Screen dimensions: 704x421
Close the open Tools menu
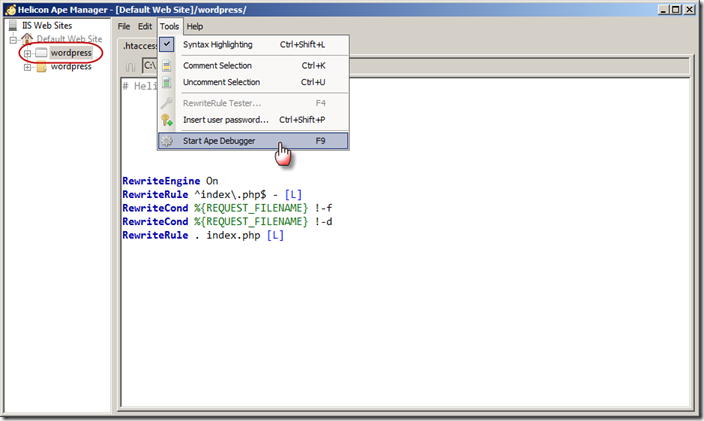169,26
